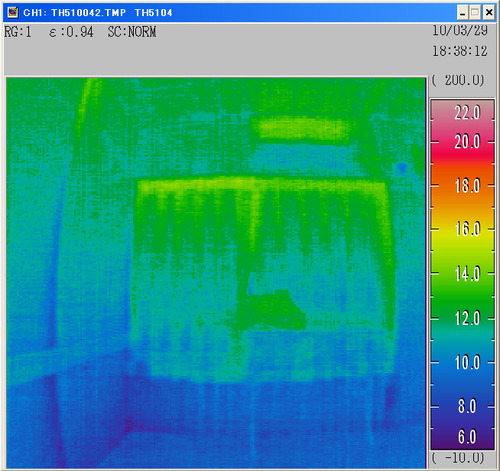Click the time '18:38:12'
Image resolution: width=500 pixels, height=471 pixels.
460,51
